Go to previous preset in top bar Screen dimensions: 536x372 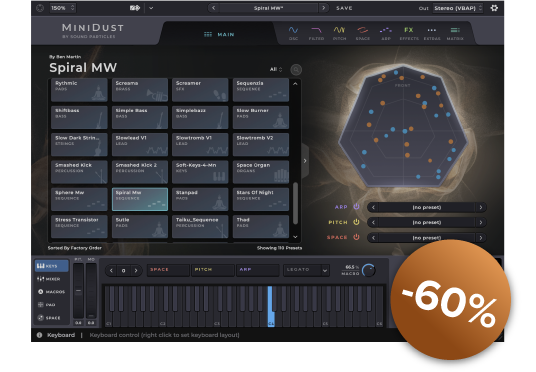(x=214, y=8)
